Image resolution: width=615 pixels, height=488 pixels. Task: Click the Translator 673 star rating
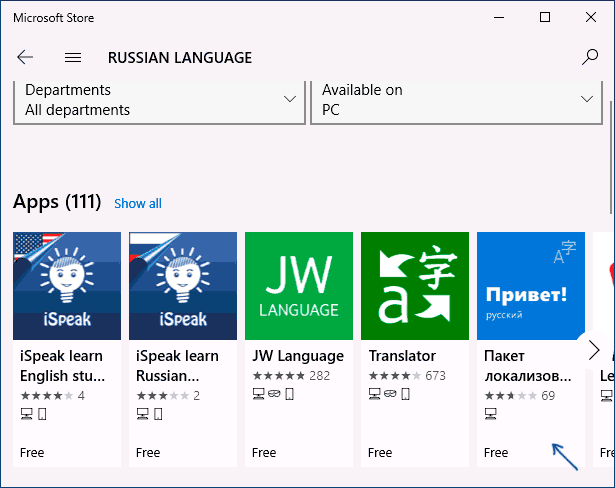point(407,376)
